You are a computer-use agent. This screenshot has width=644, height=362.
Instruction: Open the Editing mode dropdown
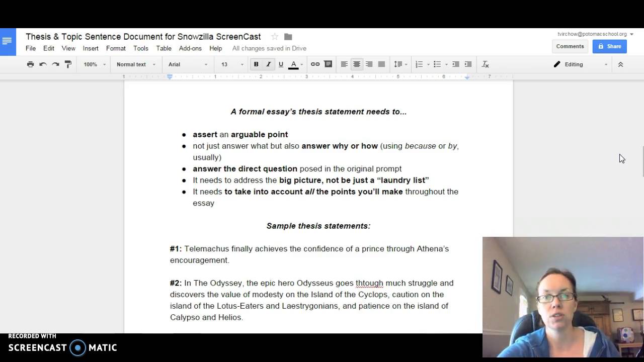click(x=581, y=64)
